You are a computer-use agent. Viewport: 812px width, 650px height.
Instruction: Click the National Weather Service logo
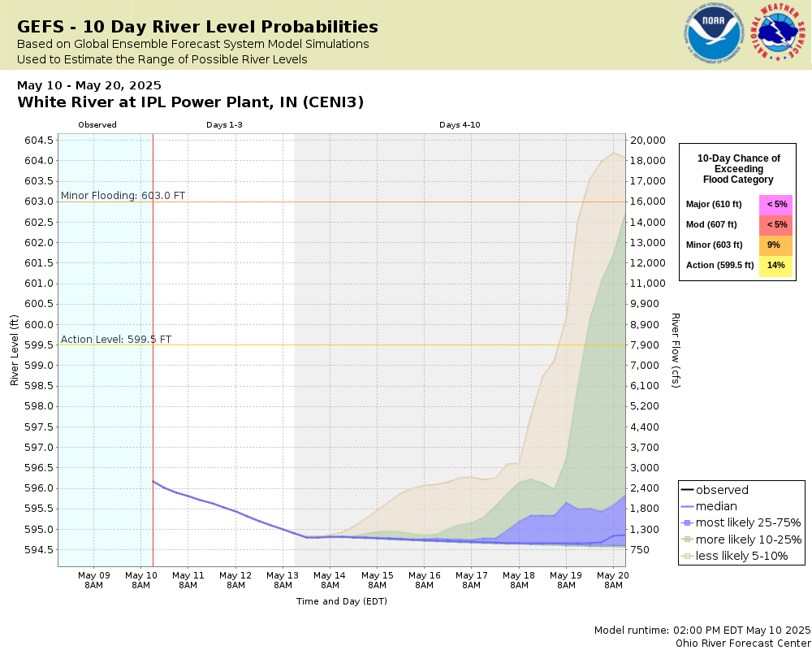point(779,33)
